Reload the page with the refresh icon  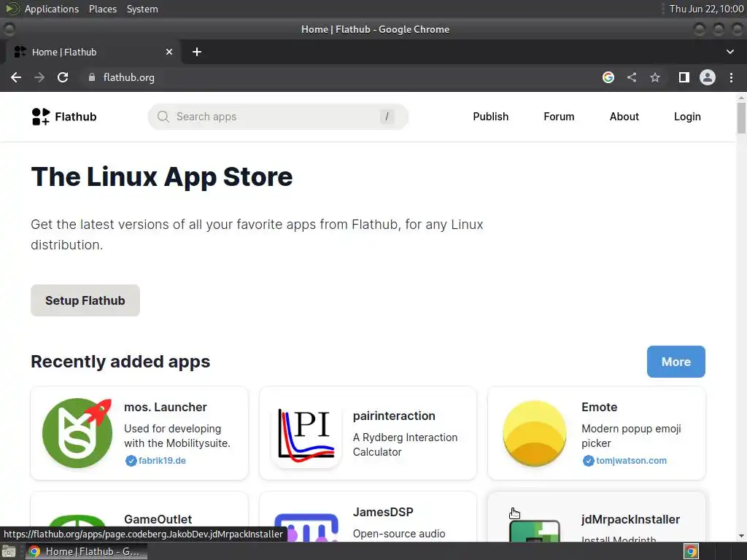click(63, 77)
